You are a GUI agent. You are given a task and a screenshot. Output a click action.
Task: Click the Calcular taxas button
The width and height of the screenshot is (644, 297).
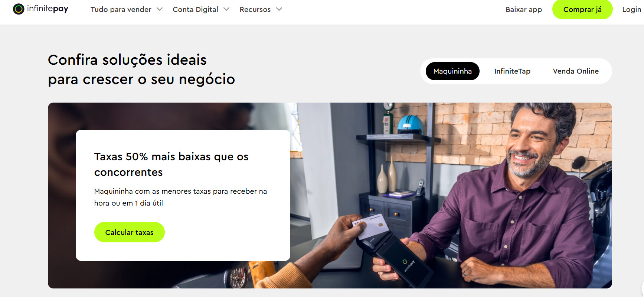pyautogui.click(x=129, y=232)
